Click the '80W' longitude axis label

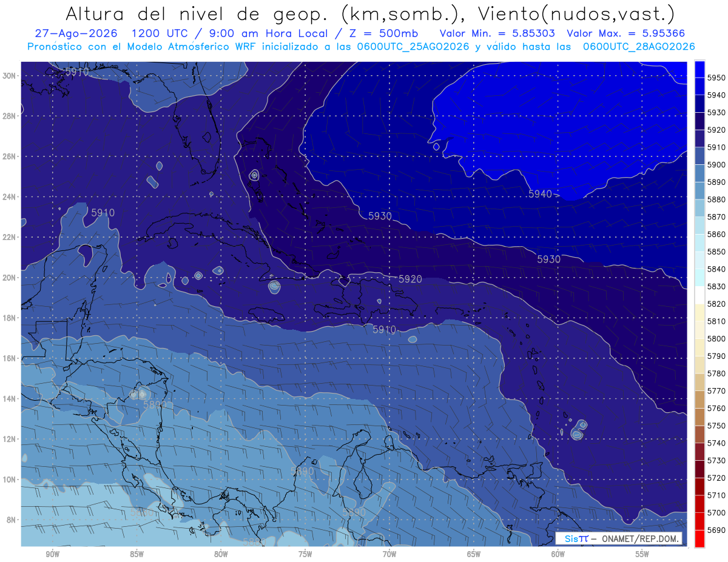click(221, 555)
